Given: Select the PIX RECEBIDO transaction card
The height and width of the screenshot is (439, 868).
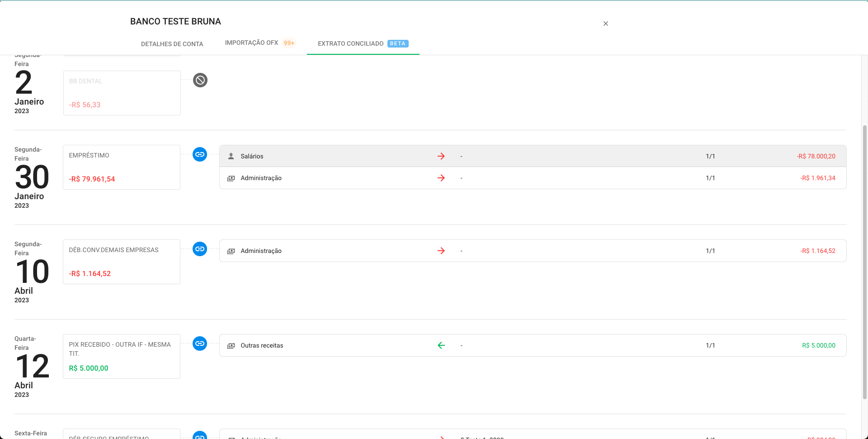Looking at the screenshot, I should [x=122, y=356].
